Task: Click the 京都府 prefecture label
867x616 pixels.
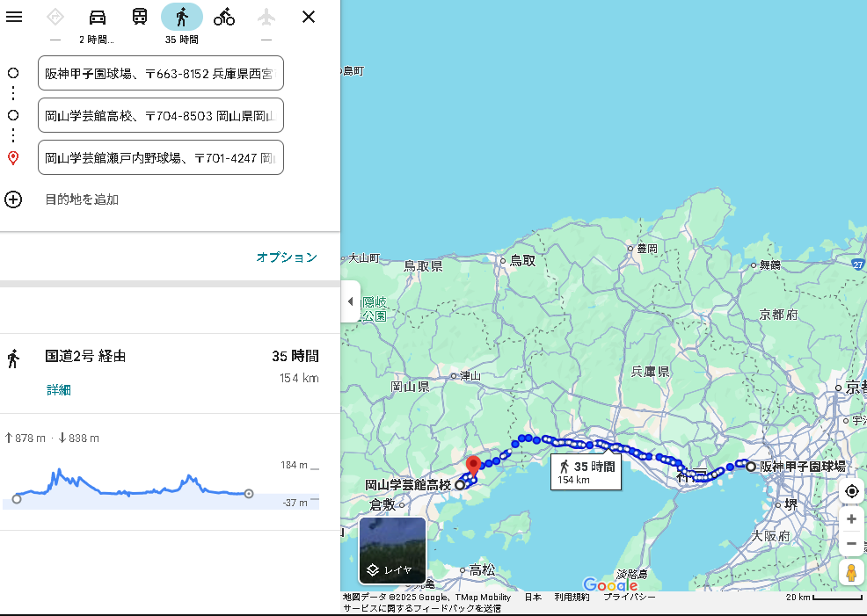Action: (x=778, y=315)
